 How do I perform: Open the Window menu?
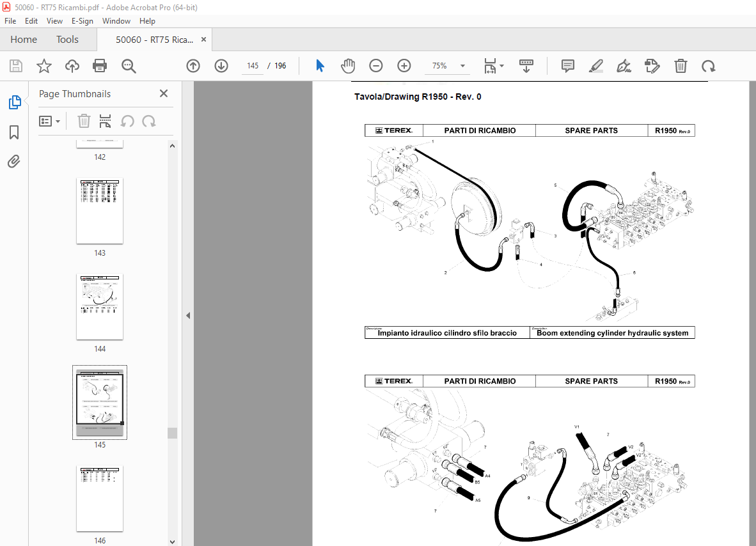(x=116, y=21)
